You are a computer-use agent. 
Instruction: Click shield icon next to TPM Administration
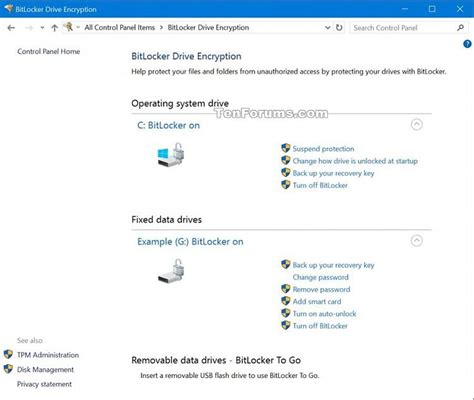click(x=8, y=354)
